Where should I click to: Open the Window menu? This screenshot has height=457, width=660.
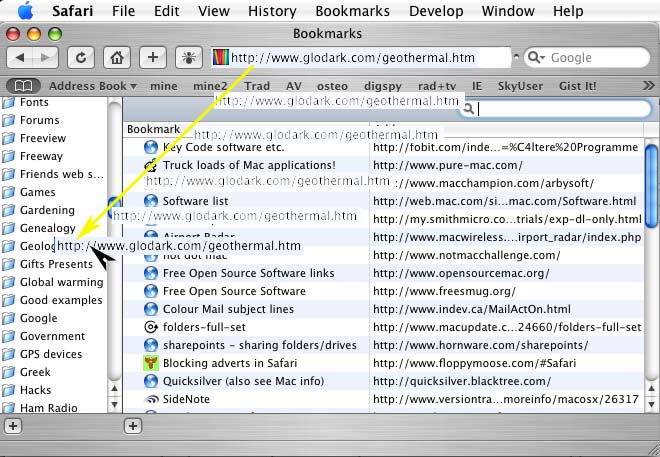pos(508,11)
